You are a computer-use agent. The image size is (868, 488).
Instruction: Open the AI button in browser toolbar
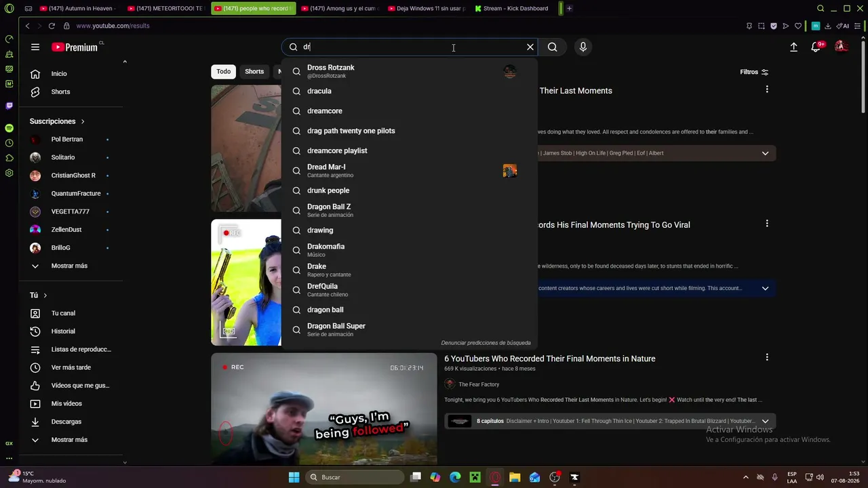pyautogui.click(x=844, y=26)
